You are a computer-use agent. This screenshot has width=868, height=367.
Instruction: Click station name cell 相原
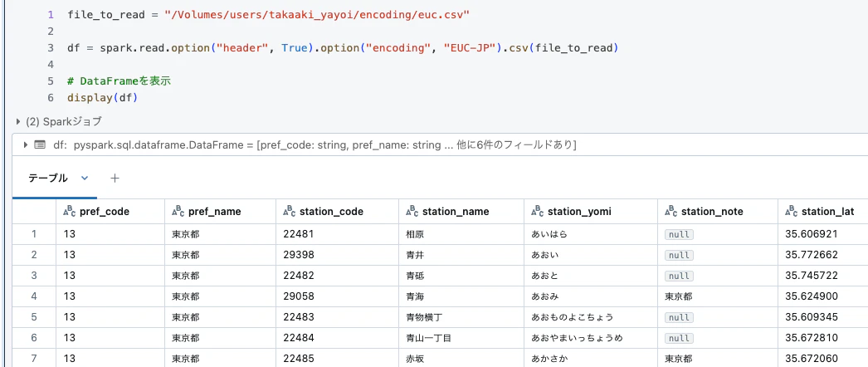(x=461, y=234)
